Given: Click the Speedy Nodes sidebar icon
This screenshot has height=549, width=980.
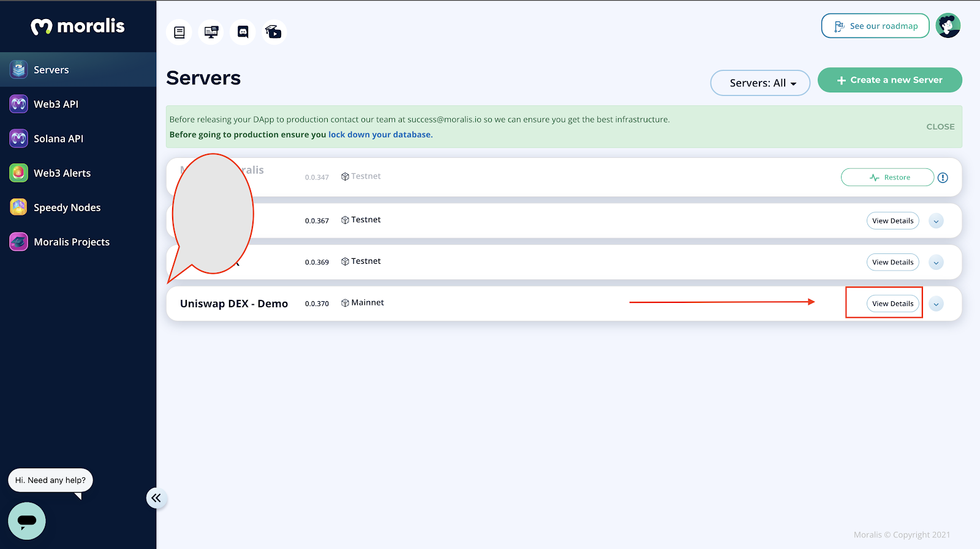Looking at the screenshot, I should click(x=18, y=207).
